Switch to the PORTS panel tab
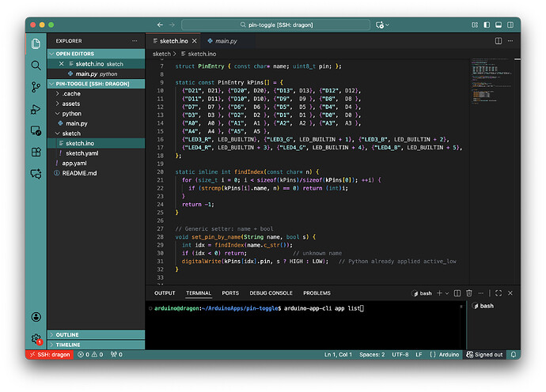The height and width of the screenshot is (392, 546). click(230, 293)
